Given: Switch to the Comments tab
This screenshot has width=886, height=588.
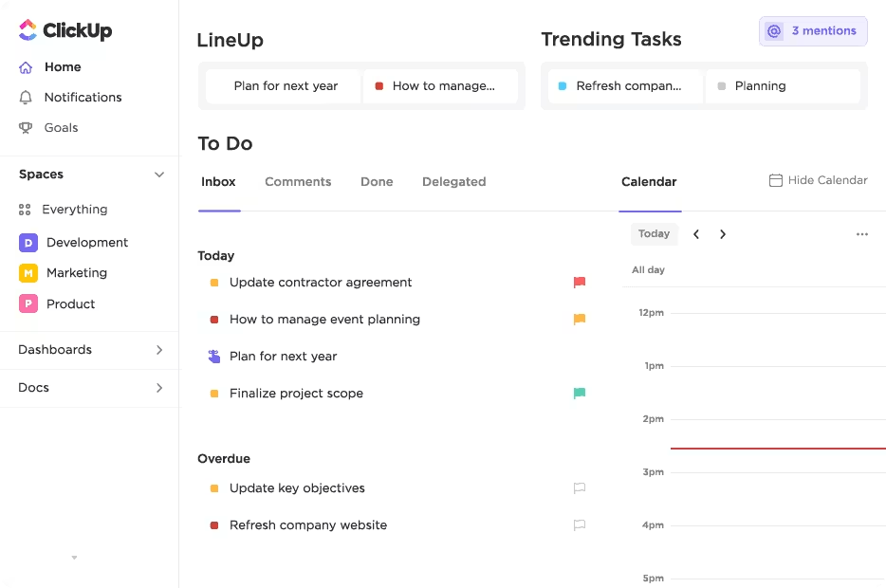Looking at the screenshot, I should [298, 182].
